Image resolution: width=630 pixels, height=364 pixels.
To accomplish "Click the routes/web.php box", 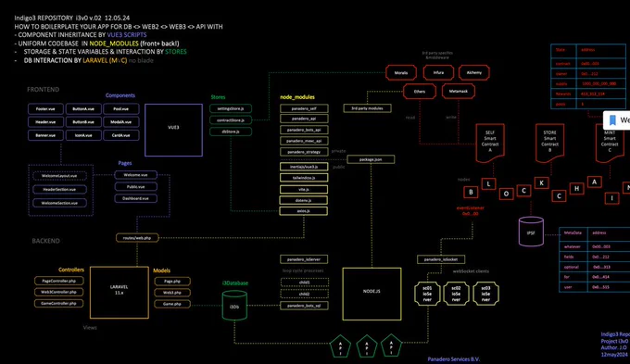I will click(137, 238).
